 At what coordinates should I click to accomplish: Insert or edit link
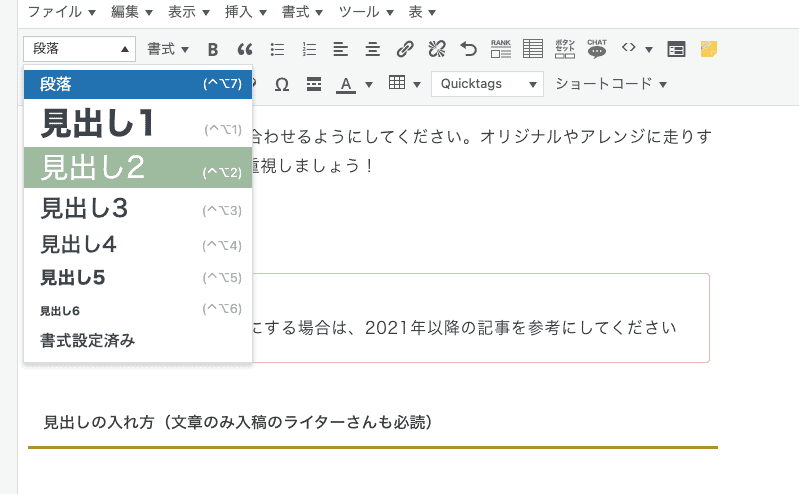pyautogui.click(x=405, y=49)
